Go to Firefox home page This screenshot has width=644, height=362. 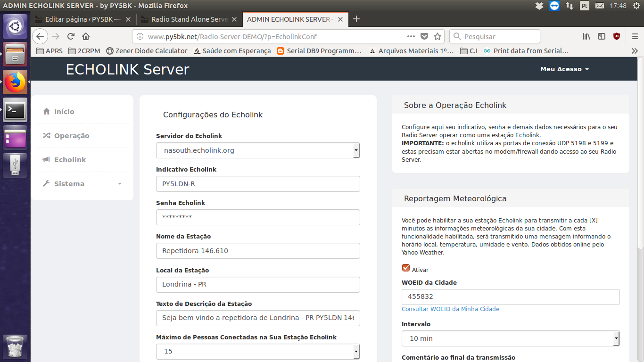coord(86,36)
